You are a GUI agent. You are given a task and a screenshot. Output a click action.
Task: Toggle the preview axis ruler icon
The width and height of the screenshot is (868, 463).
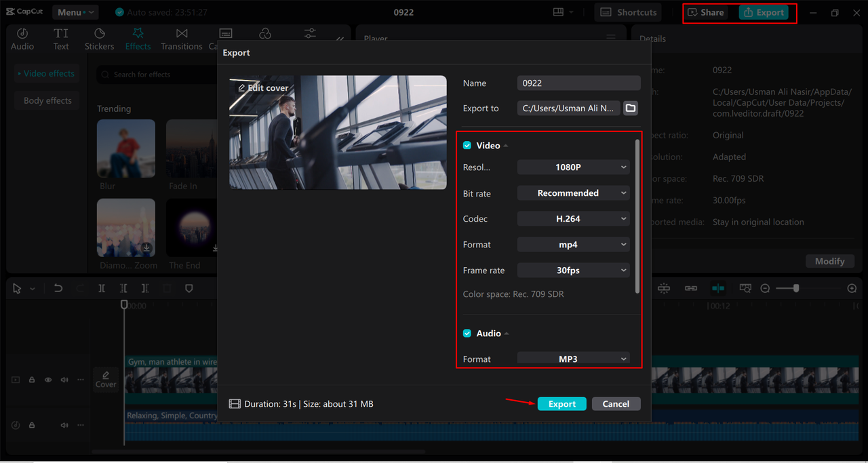click(x=745, y=288)
